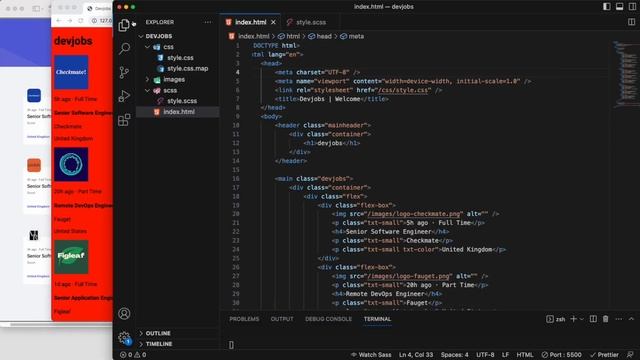Click Ln 4, Col 33 cursor position
This screenshot has width=640, height=360.
coord(416,355)
